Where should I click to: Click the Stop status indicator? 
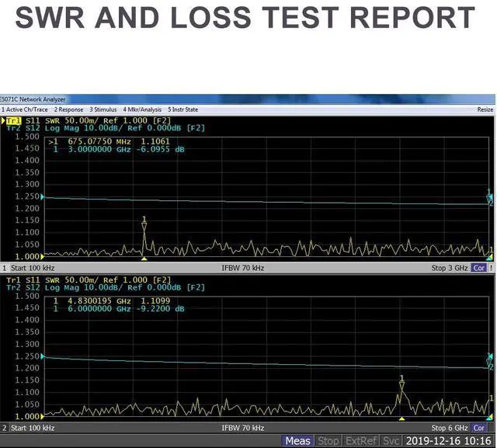(328, 441)
